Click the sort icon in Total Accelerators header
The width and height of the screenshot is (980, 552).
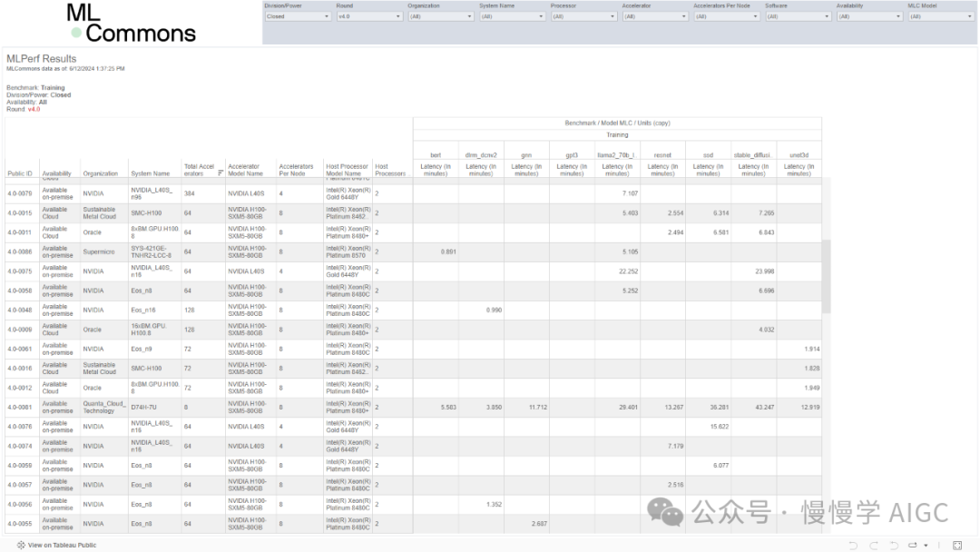(x=220, y=173)
